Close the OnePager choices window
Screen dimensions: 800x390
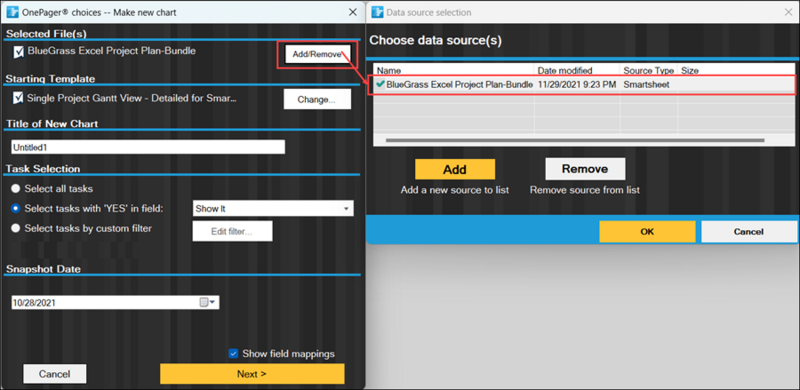click(x=353, y=12)
